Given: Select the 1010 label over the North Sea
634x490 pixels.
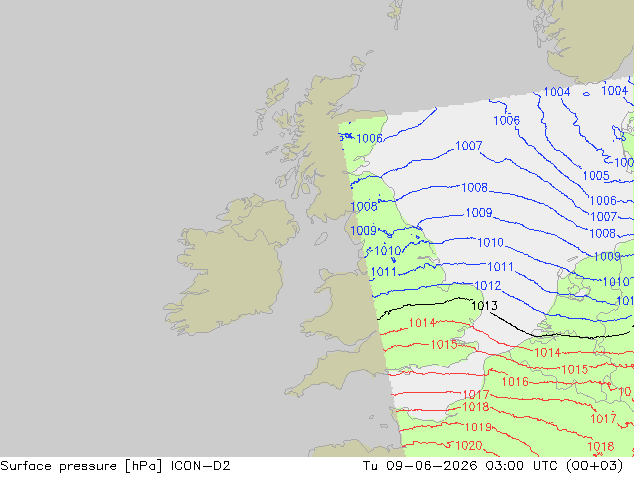Looking at the screenshot, I should click(x=490, y=242).
